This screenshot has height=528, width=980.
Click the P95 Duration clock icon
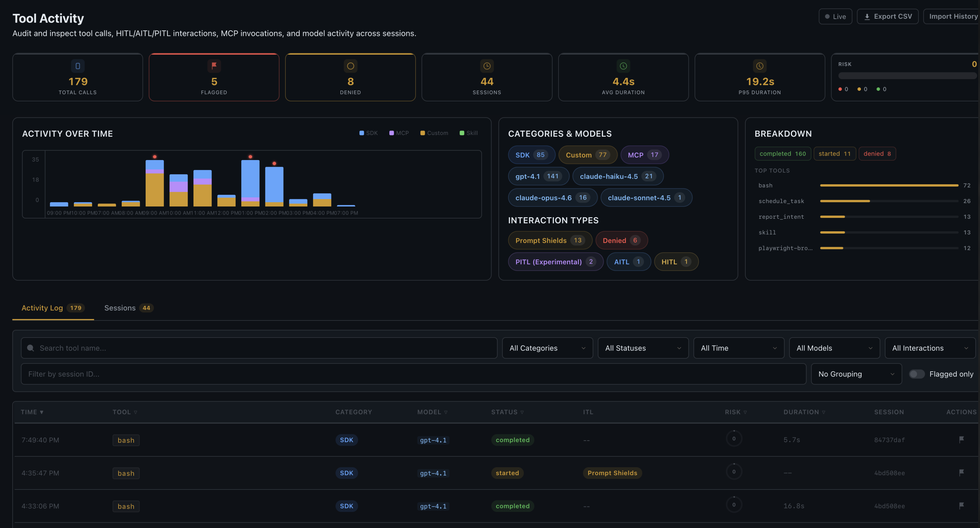point(759,66)
